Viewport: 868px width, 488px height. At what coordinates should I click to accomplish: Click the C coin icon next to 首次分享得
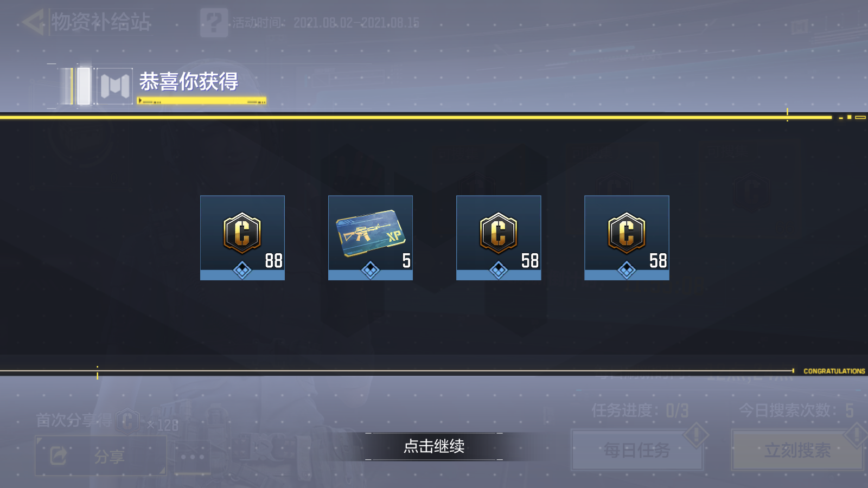point(128,421)
